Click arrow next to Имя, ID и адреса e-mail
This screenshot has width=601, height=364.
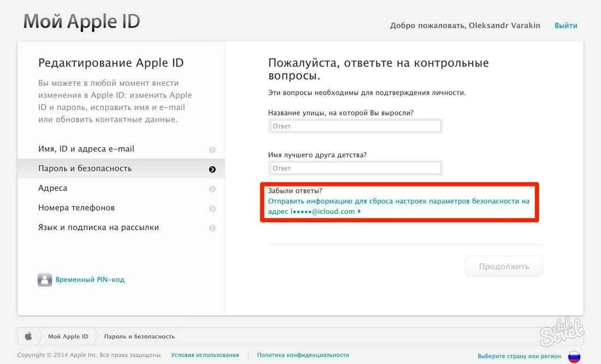point(212,150)
